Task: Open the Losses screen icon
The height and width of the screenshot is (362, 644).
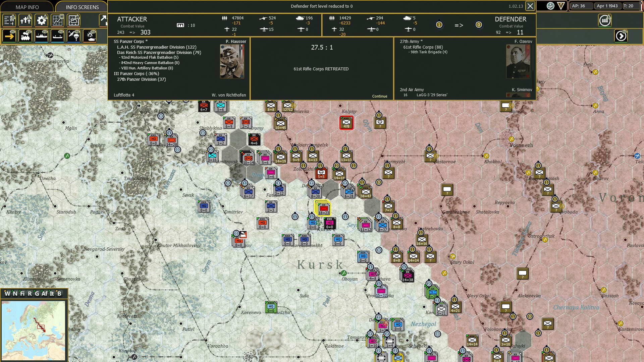Action: (25, 20)
